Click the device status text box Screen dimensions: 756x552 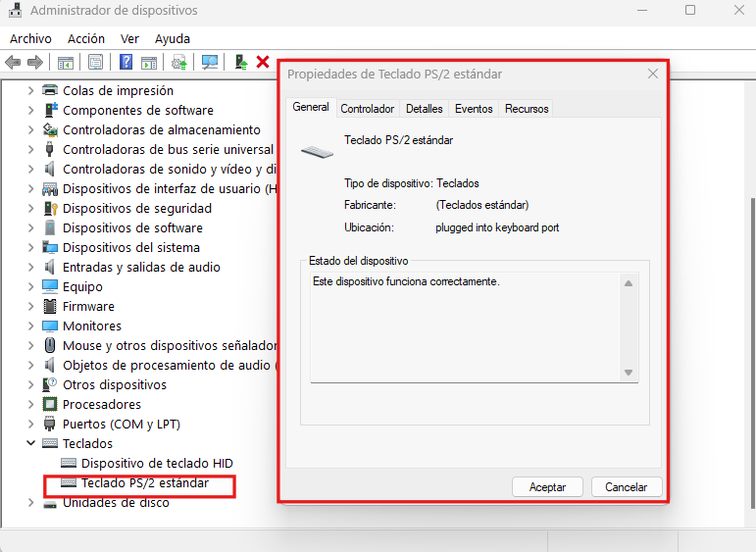point(466,327)
